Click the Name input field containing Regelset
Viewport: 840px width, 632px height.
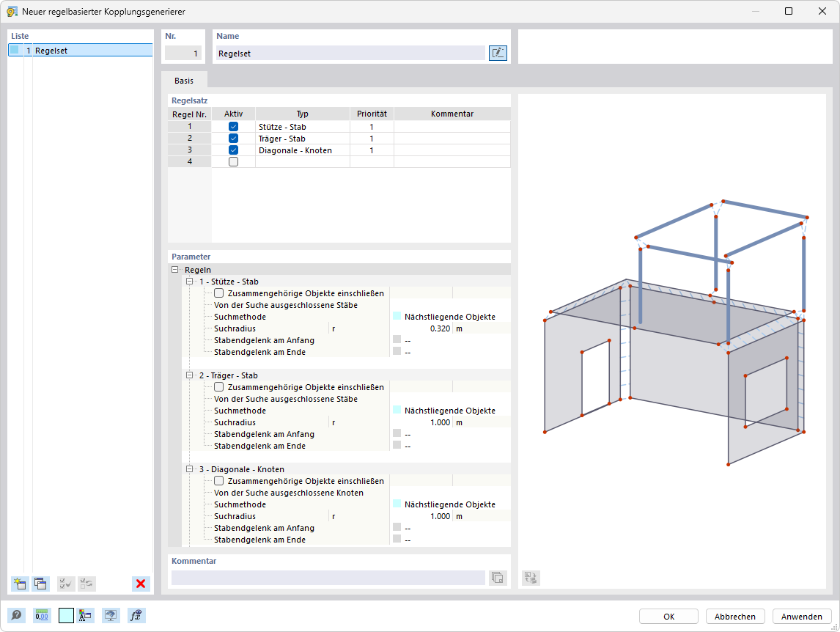[350, 53]
